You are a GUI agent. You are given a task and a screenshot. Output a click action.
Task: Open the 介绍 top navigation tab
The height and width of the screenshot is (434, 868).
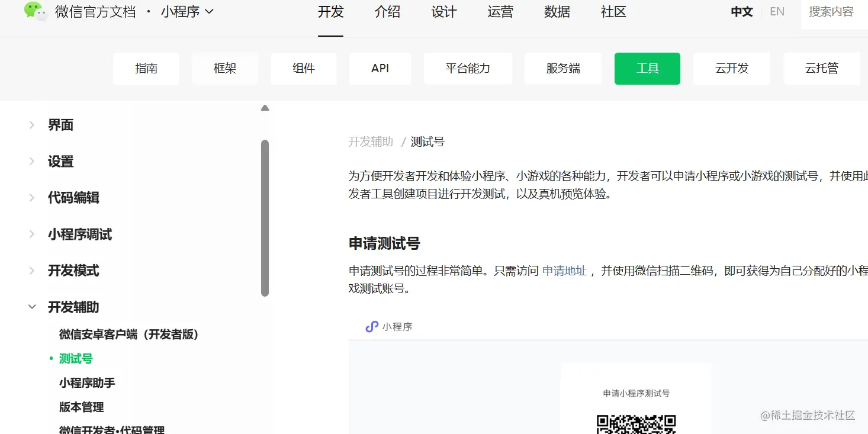(x=387, y=12)
